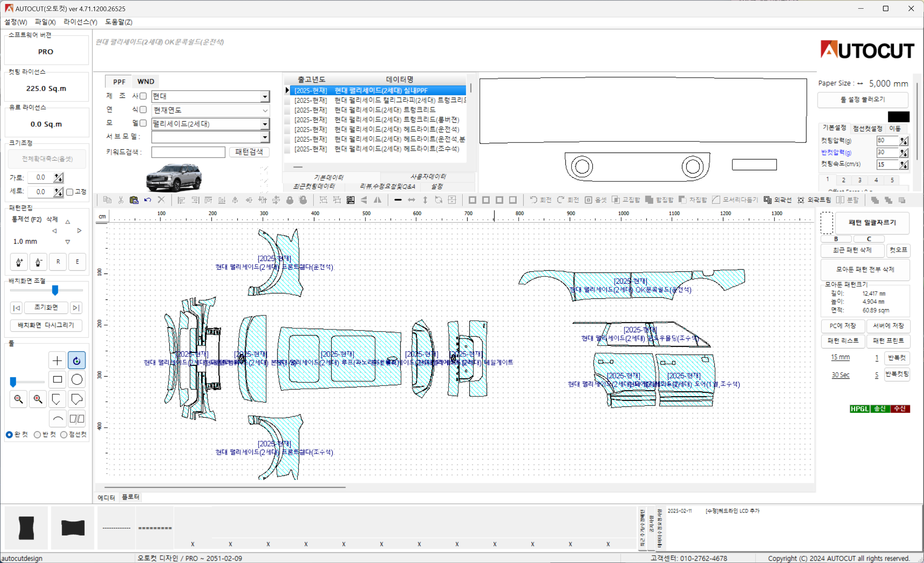Toggle the 모델 checkbox
The image size is (924, 563).
click(x=143, y=123)
